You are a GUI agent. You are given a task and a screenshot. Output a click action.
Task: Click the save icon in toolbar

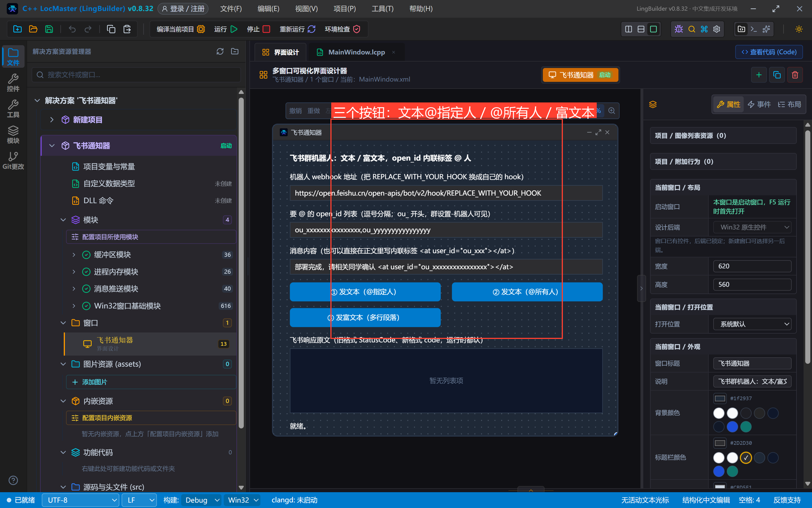click(x=49, y=29)
